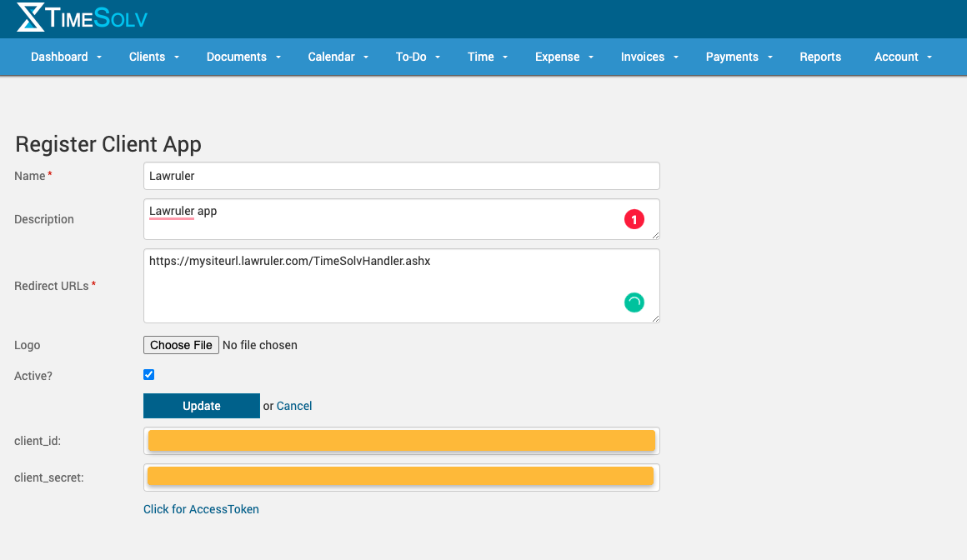Open the Invoices menu

coord(642,57)
